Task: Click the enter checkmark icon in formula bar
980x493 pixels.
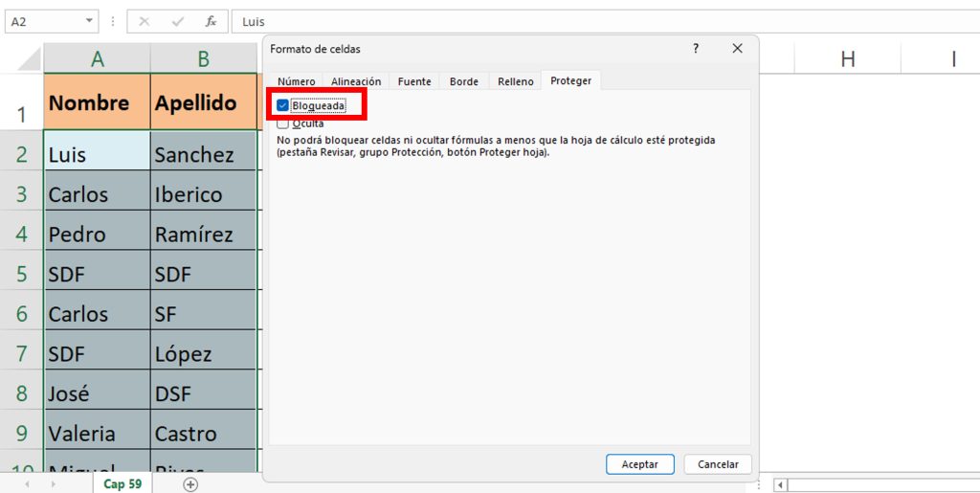Action: tap(178, 21)
